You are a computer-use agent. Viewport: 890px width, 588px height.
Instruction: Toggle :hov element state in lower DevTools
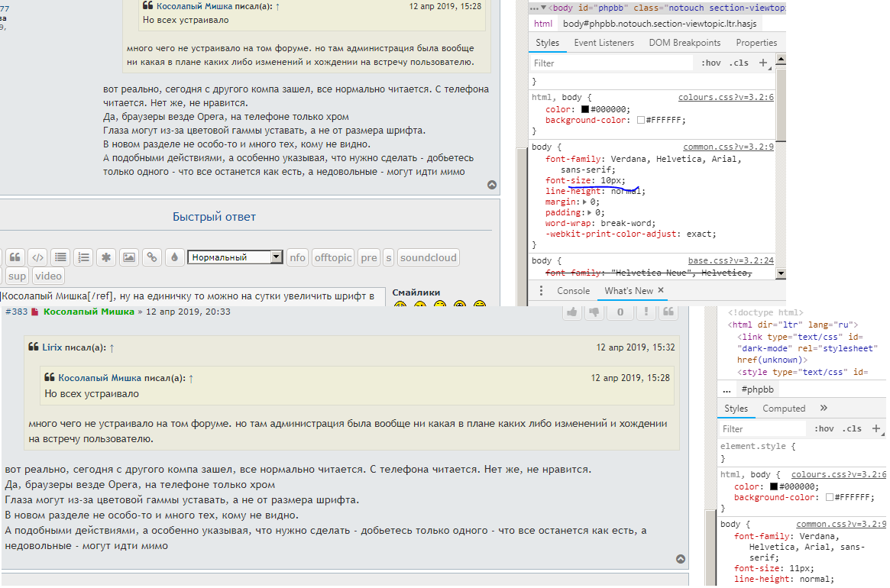pyautogui.click(x=824, y=429)
